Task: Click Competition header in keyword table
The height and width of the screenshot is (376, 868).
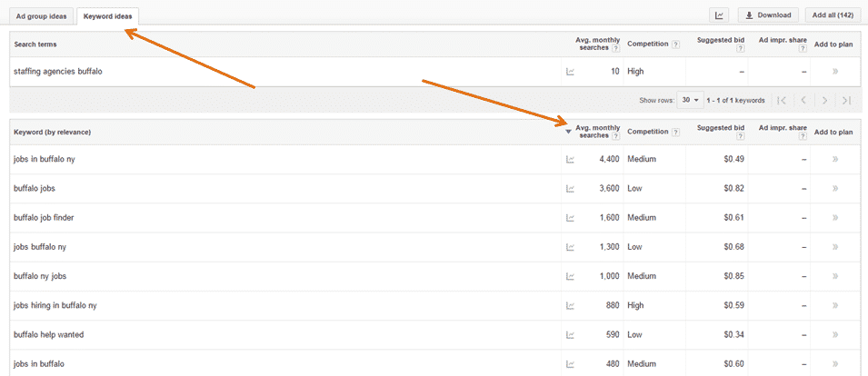Action: (648, 133)
